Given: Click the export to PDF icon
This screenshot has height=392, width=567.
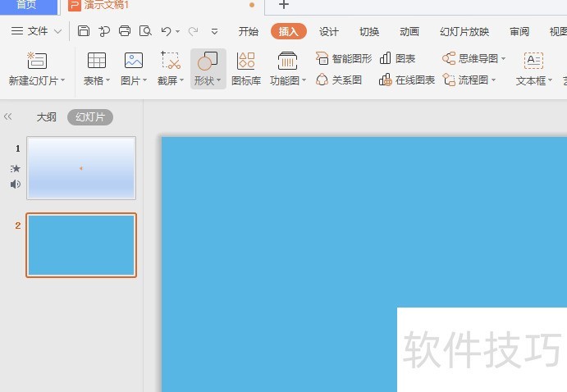Looking at the screenshot, I should click(x=104, y=31).
